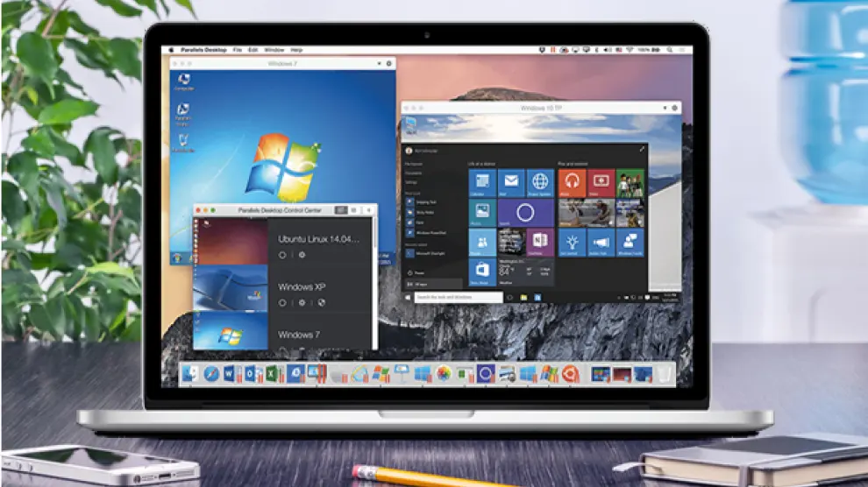This screenshot has height=487, width=868.
Task: Open Mail tile in Windows 10 Start menu
Action: [x=511, y=183]
